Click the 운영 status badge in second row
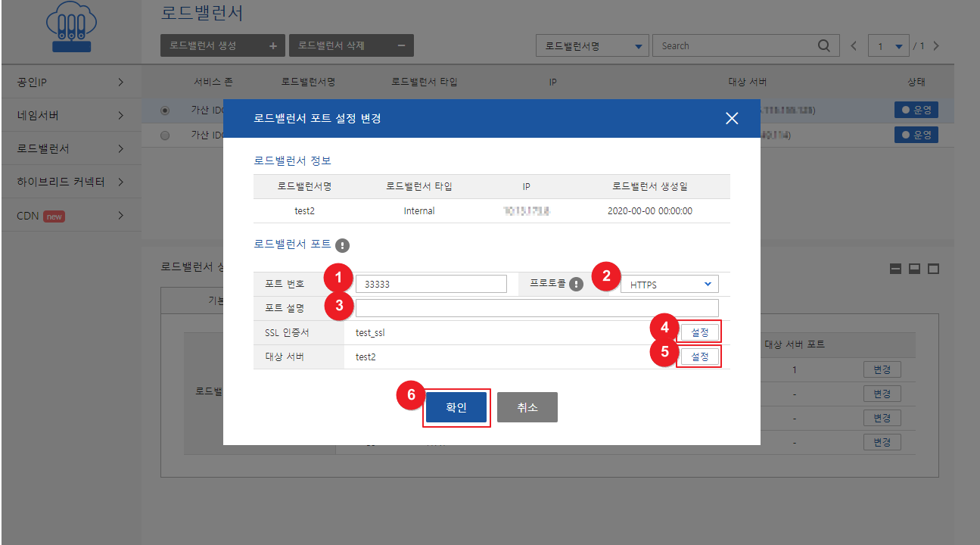 click(916, 135)
